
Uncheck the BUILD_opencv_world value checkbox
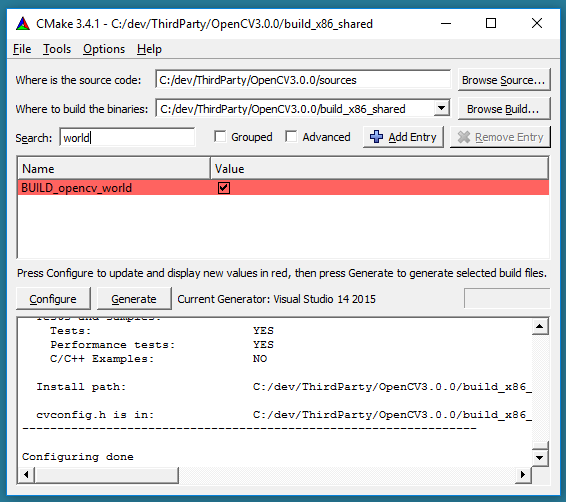[x=224, y=188]
